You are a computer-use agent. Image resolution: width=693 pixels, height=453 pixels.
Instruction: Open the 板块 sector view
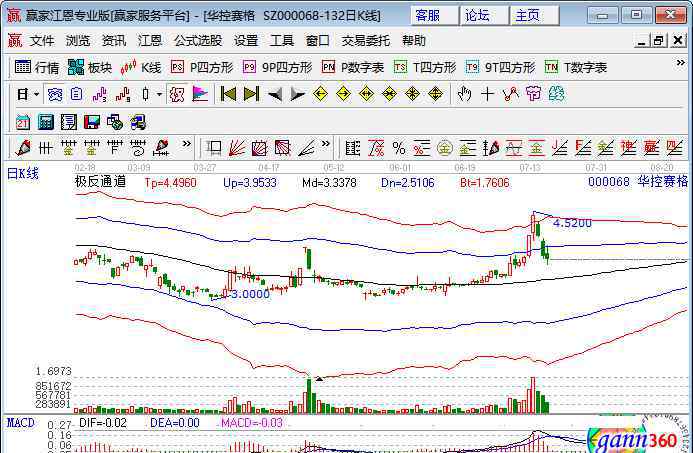pos(90,67)
